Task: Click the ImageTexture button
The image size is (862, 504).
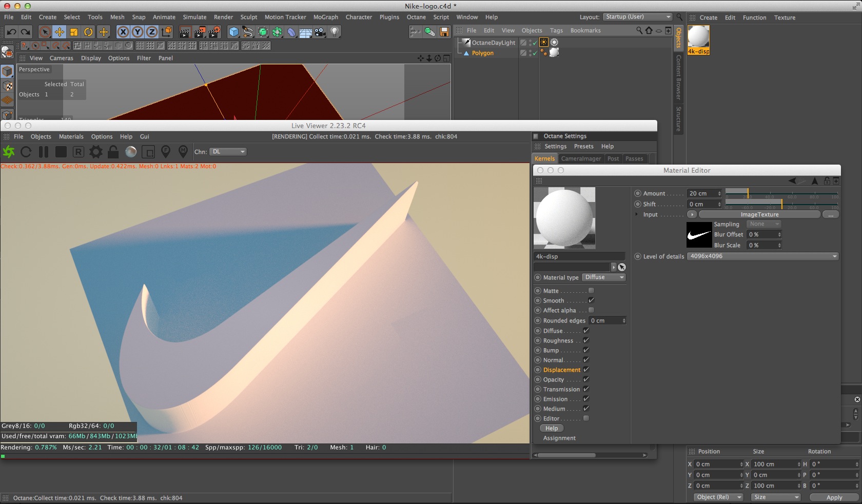Action: [x=759, y=214]
